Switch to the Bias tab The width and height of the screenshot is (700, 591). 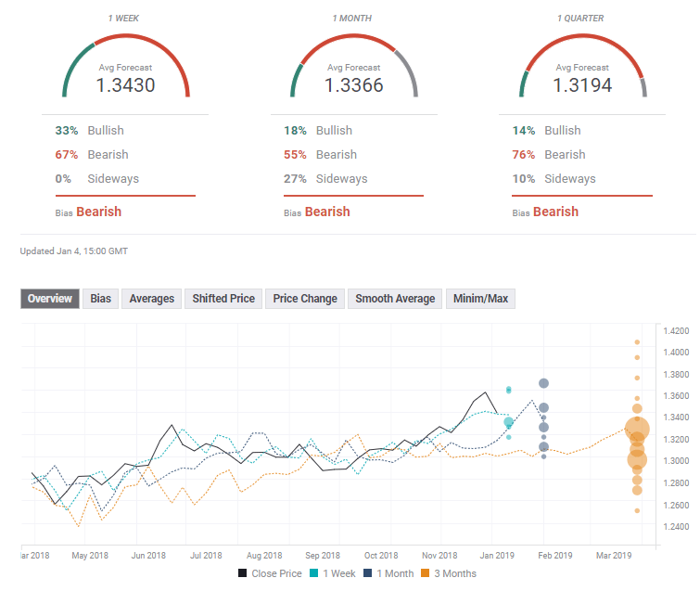(x=100, y=299)
